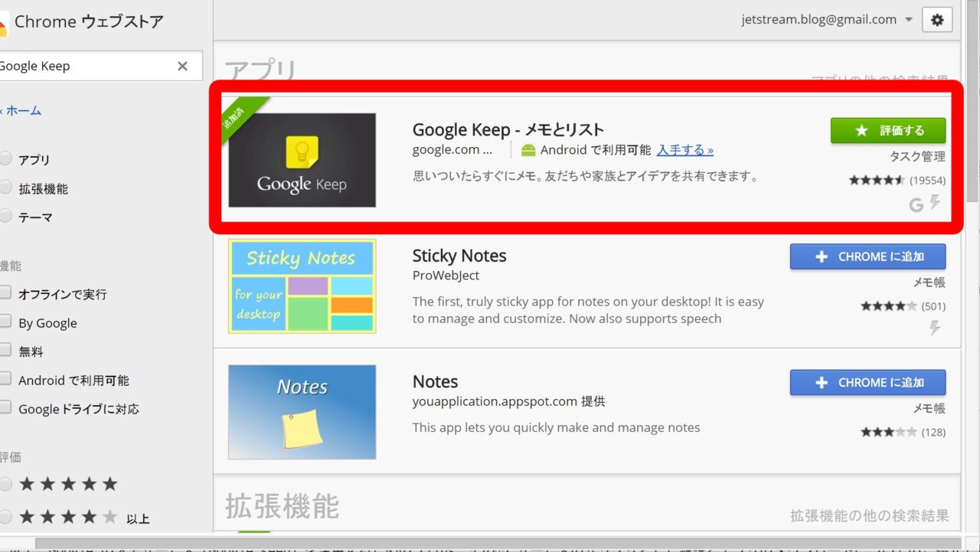Click lightning bolt icon under Sticky Notes rating
Screen dimensions: 980x552
[x=935, y=328]
